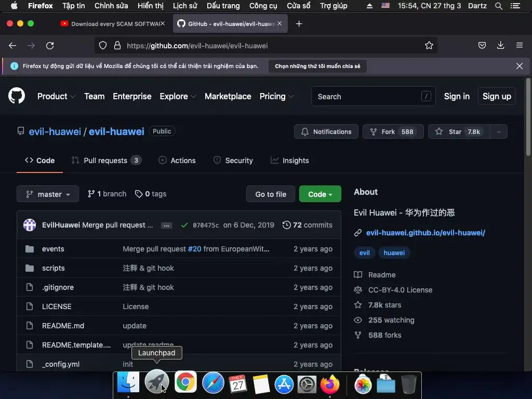Open the Tập tin menu
The height and width of the screenshot is (399, 532).
pos(74,6)
